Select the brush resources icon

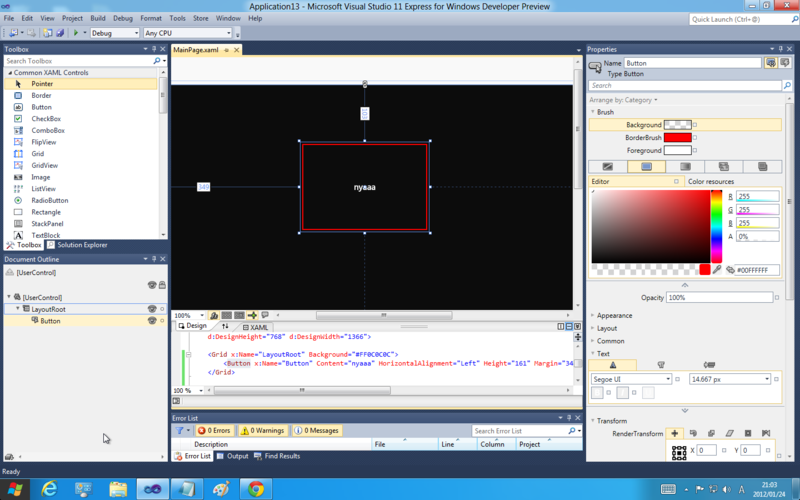pos(762,167)
